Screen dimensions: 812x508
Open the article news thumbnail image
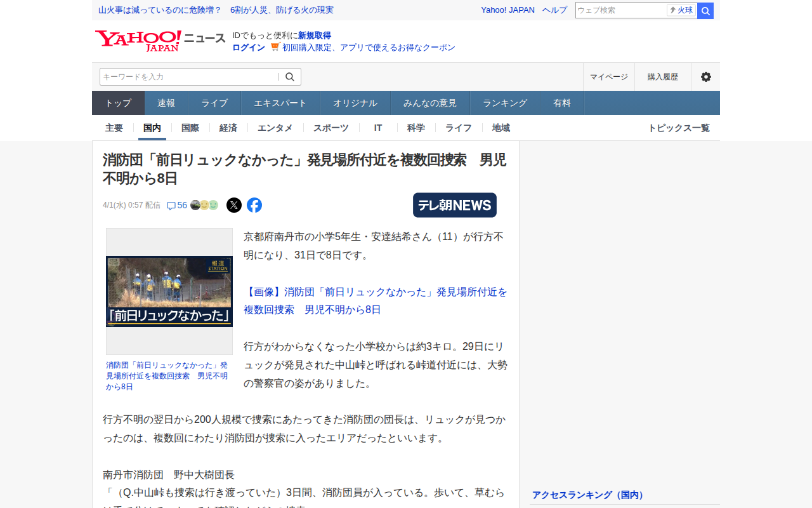169,291
